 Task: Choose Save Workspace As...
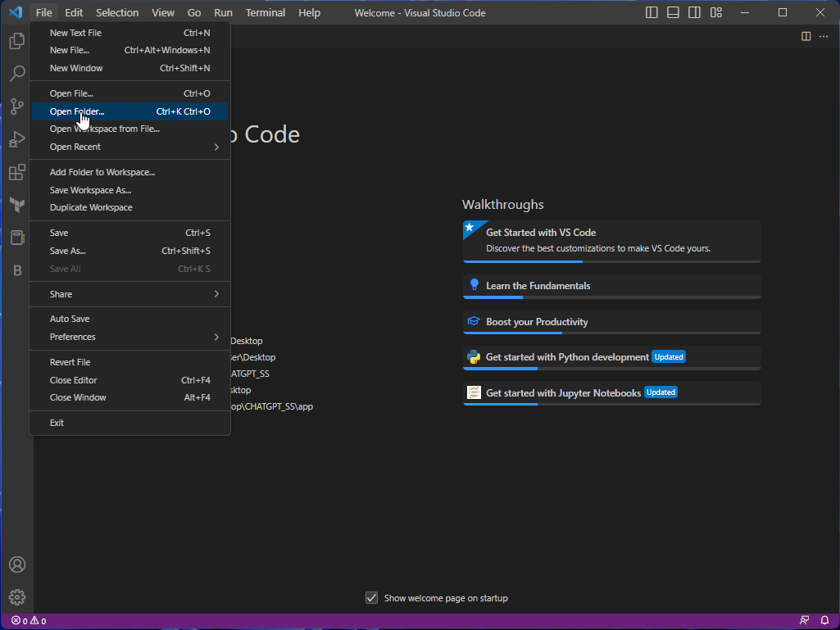[x=129, y=190]
